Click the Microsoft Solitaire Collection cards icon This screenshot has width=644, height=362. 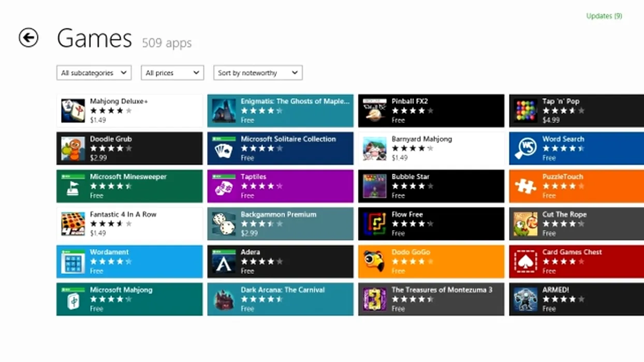point(224,148)
